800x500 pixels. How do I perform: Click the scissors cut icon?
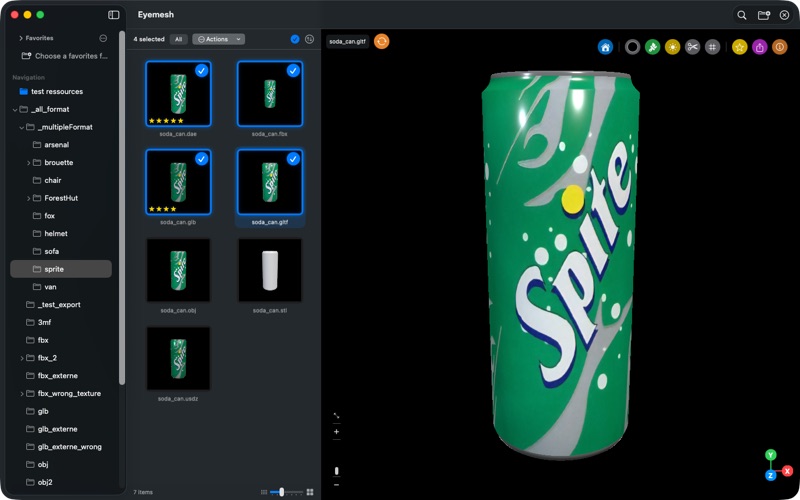[x=692, y=47]
